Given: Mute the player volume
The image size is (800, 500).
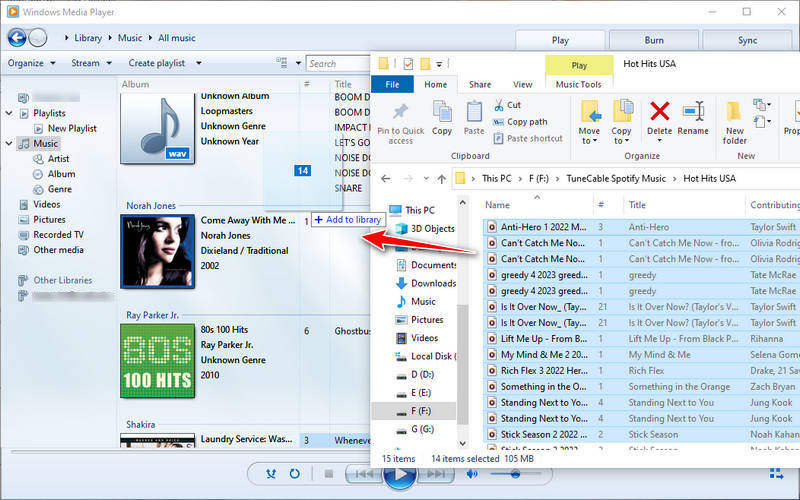Looking at the screenshot, I should [472, 474].
